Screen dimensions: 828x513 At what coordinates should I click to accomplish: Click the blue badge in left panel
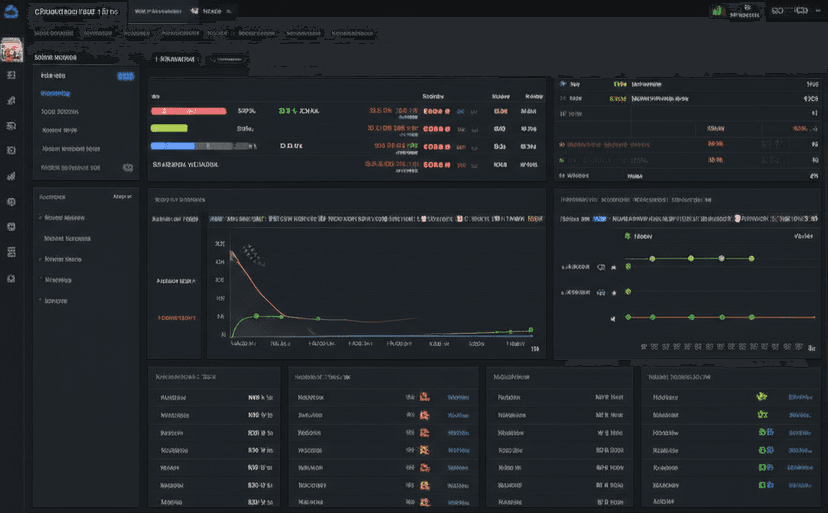126,76
